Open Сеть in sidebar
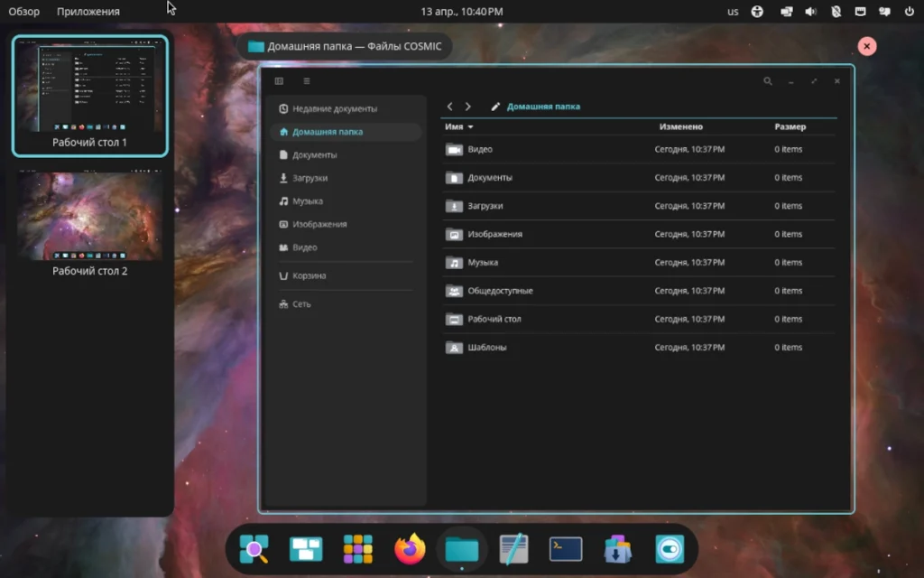 coord(346,303)
